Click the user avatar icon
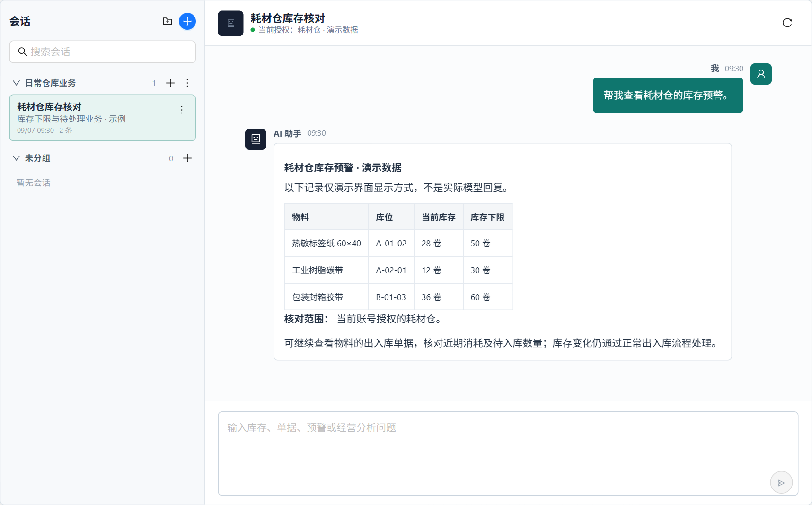The width and height of the screenshot is (812, 505). coord(761,74)
